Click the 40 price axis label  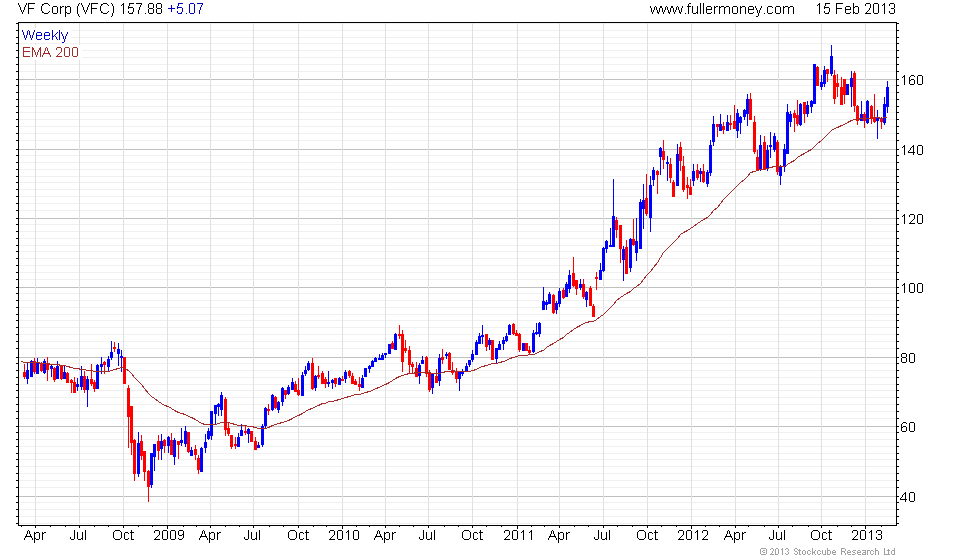click(908, 498)
